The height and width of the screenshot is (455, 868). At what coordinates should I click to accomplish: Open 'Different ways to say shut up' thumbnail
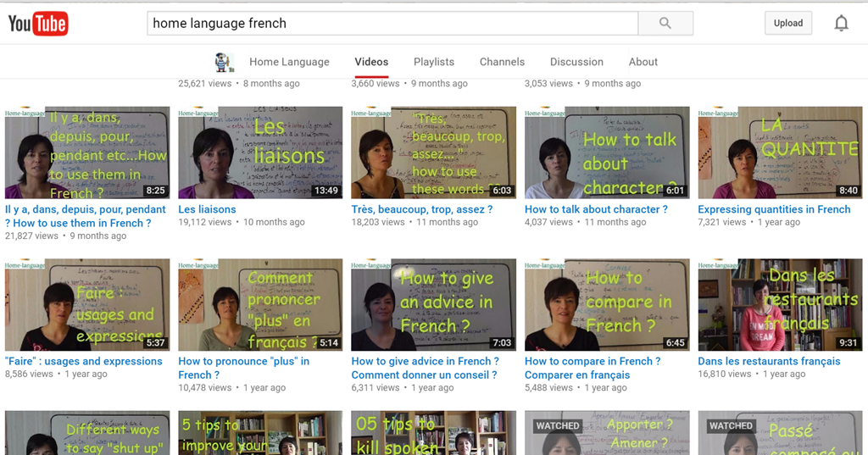pos(87,433)
